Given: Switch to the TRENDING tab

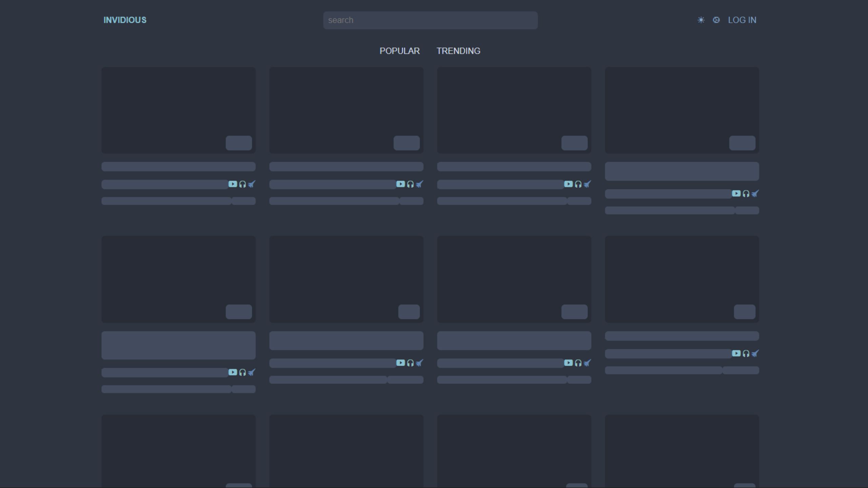Looking at the screenshot, I should pyautogui.click(x=458, y=50).
